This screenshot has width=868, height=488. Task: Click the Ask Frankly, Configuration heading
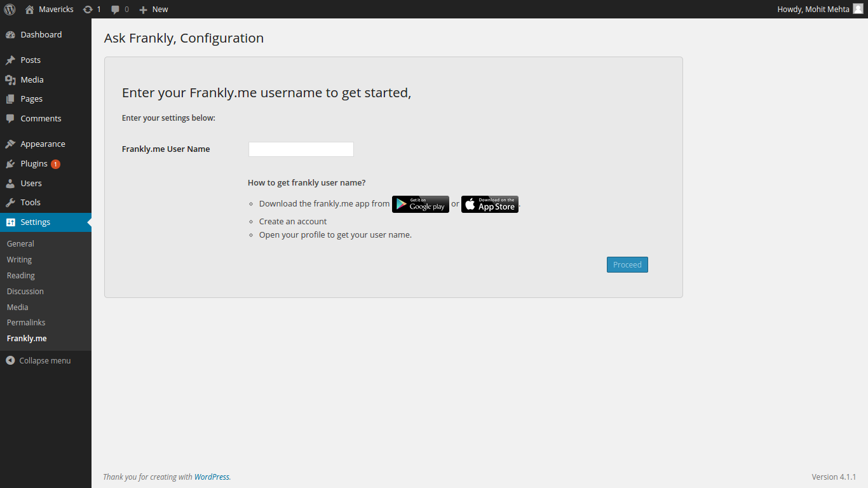point(184,38)
